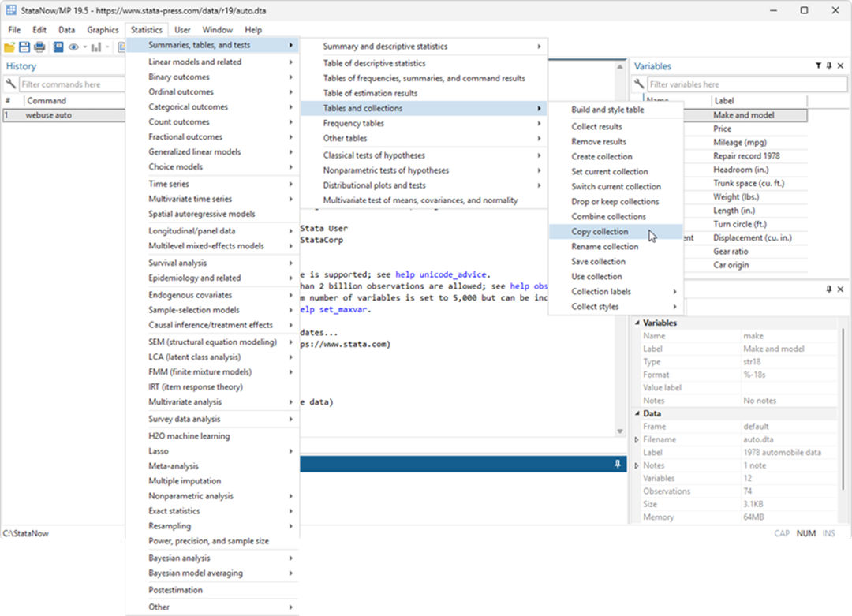Screen dimensions: 852x616
Task: Select webuse auto command in History
Action: point(64,115)
